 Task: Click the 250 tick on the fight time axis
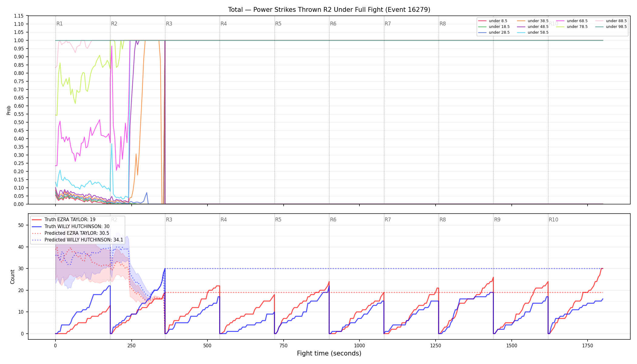(131, 345)
